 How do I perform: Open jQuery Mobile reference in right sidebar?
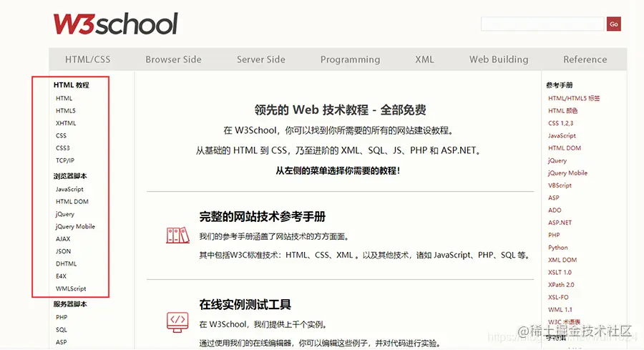pyautogui.click(x=567, y=173)
